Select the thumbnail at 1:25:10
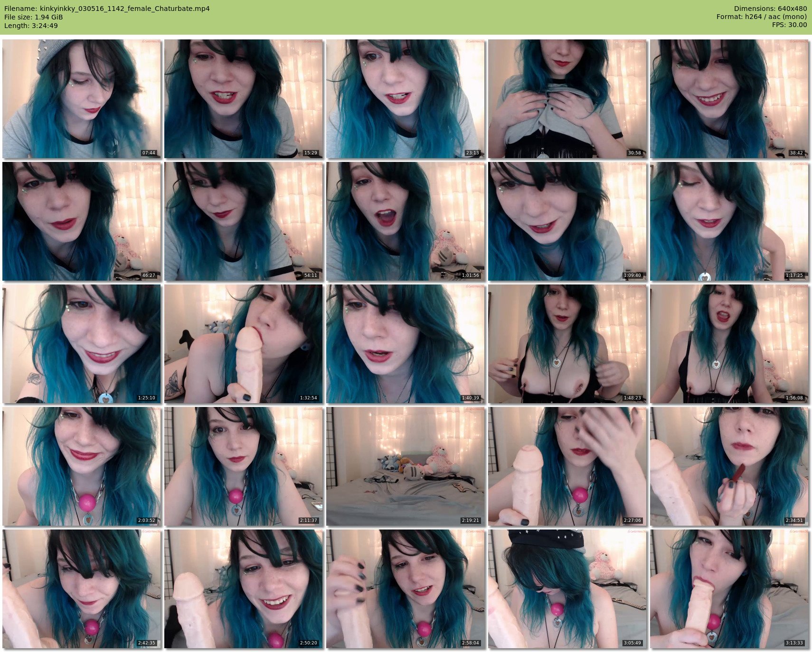The height and width of the screenshot is (652, 812). point(82,344)
